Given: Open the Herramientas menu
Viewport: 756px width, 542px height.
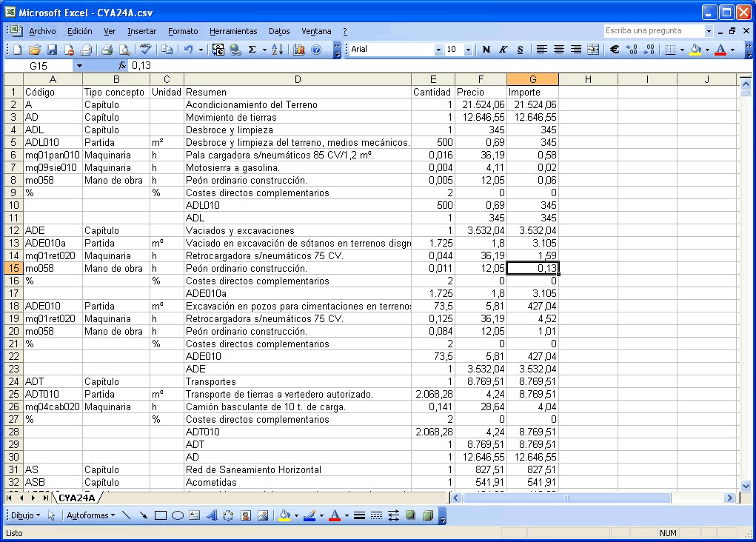Looking at the screenshot, I should (x=233, y=31).
